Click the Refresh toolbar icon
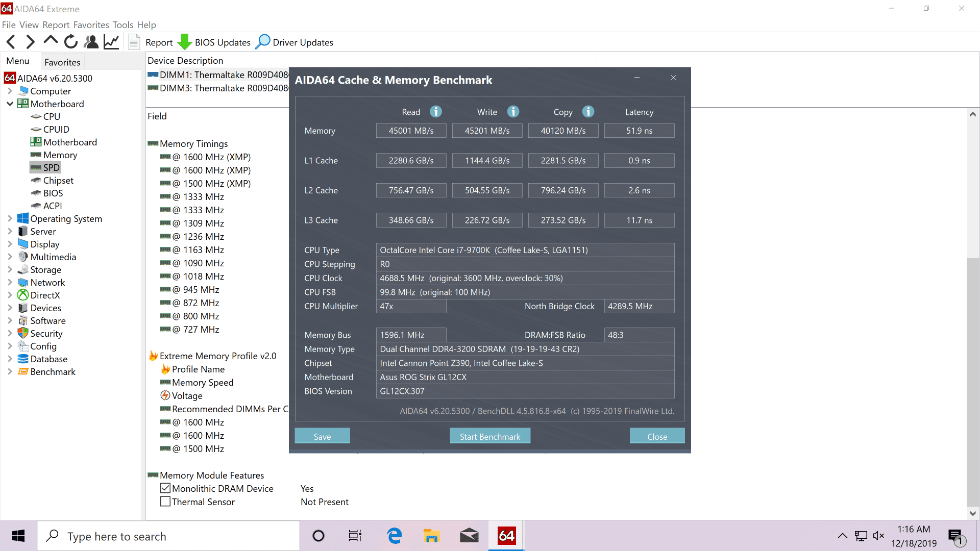The width and height of the screenshot is (980, 551). click(x=71, y=42)
